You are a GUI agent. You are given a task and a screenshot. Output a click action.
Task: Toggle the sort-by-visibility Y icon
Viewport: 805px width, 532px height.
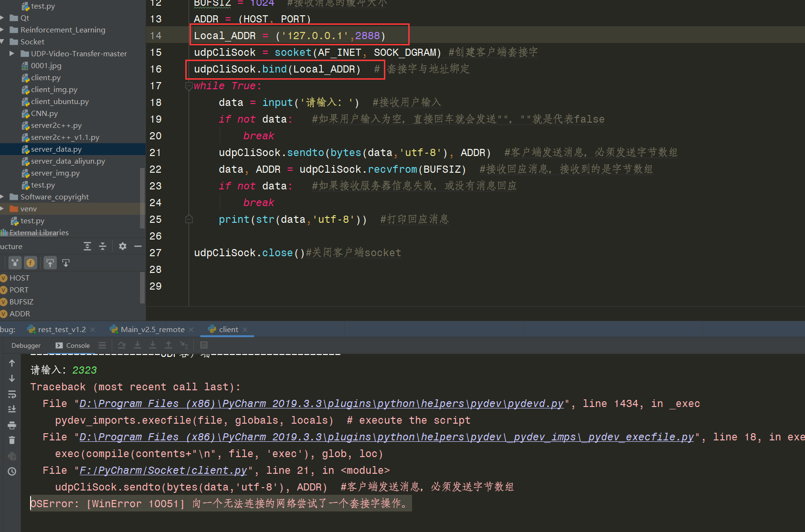click(x=15, y=263)
